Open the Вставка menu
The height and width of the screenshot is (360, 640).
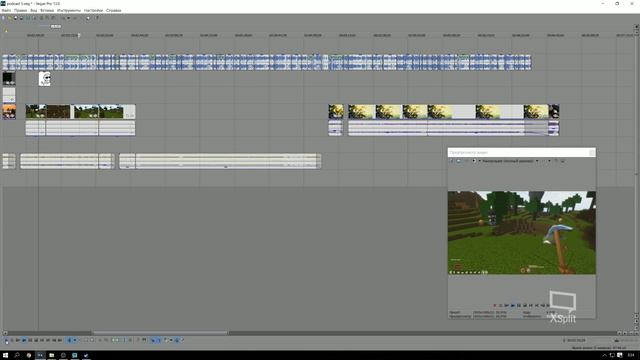pyautogui.click(x=47, y=10)
